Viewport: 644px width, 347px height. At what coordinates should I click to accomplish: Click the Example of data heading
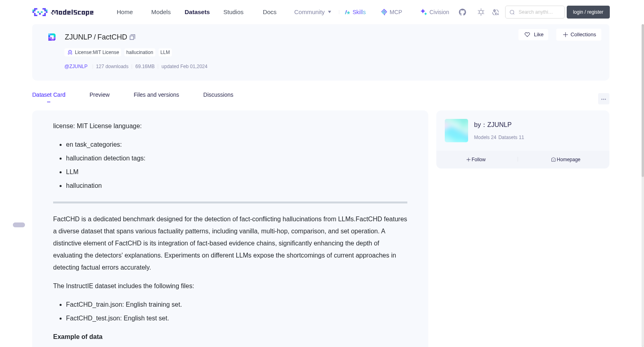pos(78,337)
